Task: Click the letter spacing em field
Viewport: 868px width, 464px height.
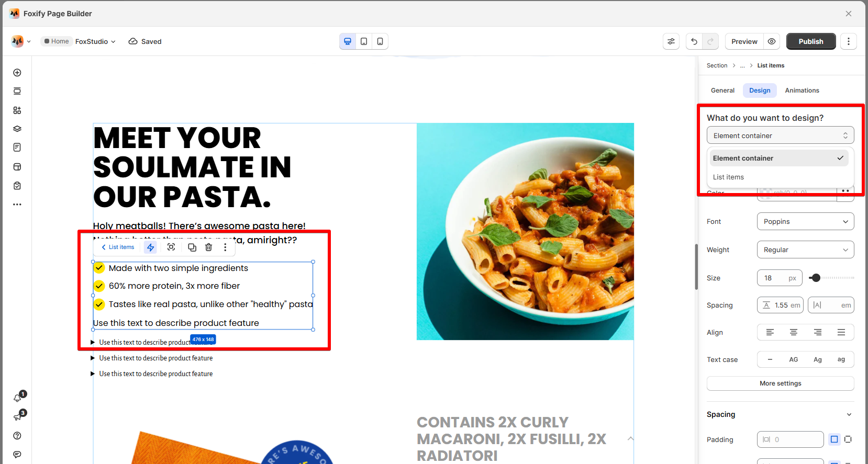Action: pos(831,305)
